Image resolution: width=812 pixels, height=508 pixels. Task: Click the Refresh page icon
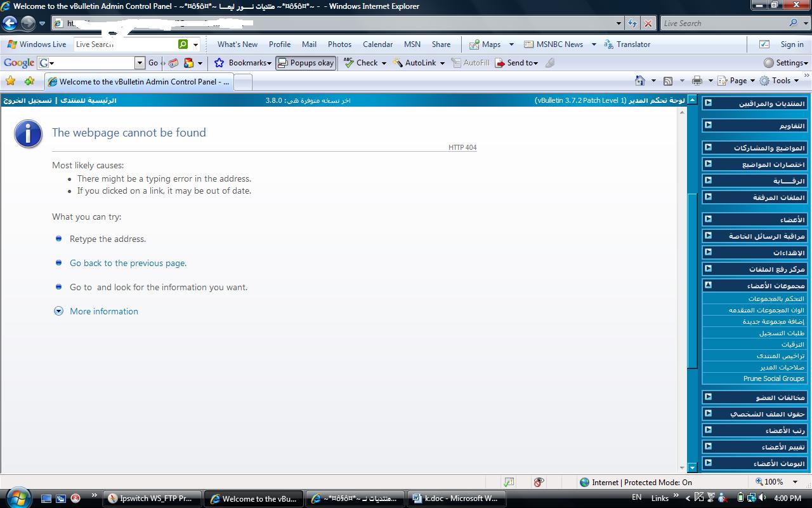point(632,23)
